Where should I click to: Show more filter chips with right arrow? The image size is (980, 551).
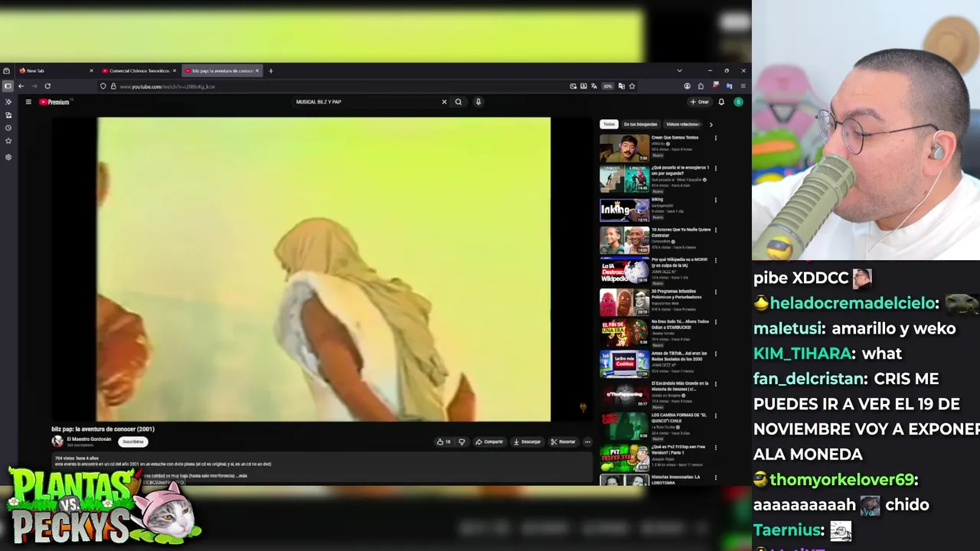pyautogui.click(x=710, y=124)
